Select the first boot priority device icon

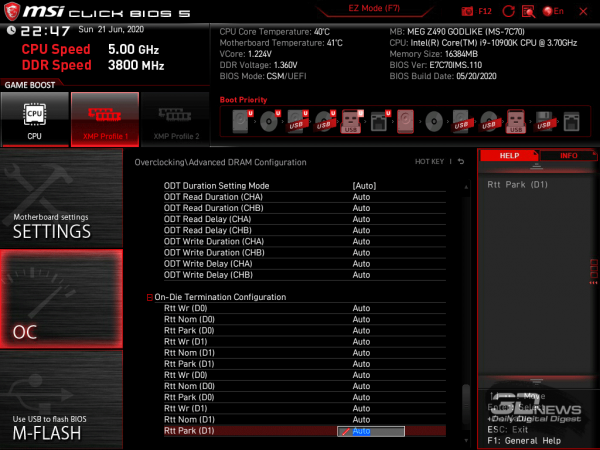(x=242, y=122)
